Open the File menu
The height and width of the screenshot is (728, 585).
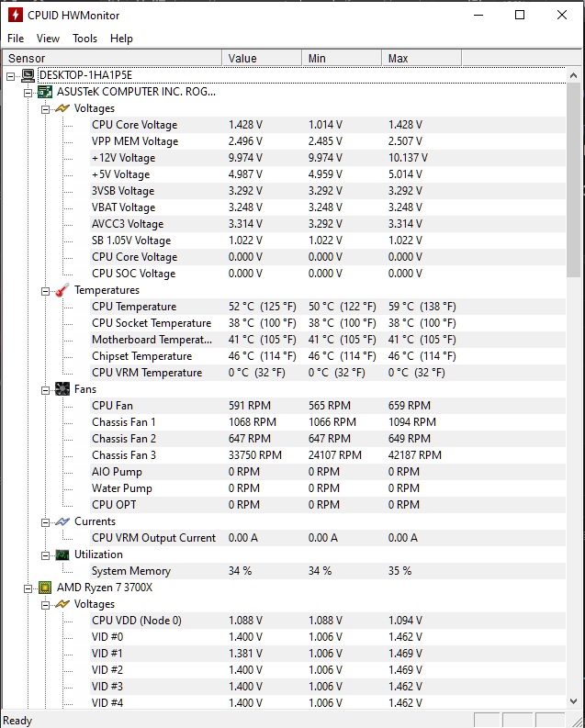pos(16,39)
